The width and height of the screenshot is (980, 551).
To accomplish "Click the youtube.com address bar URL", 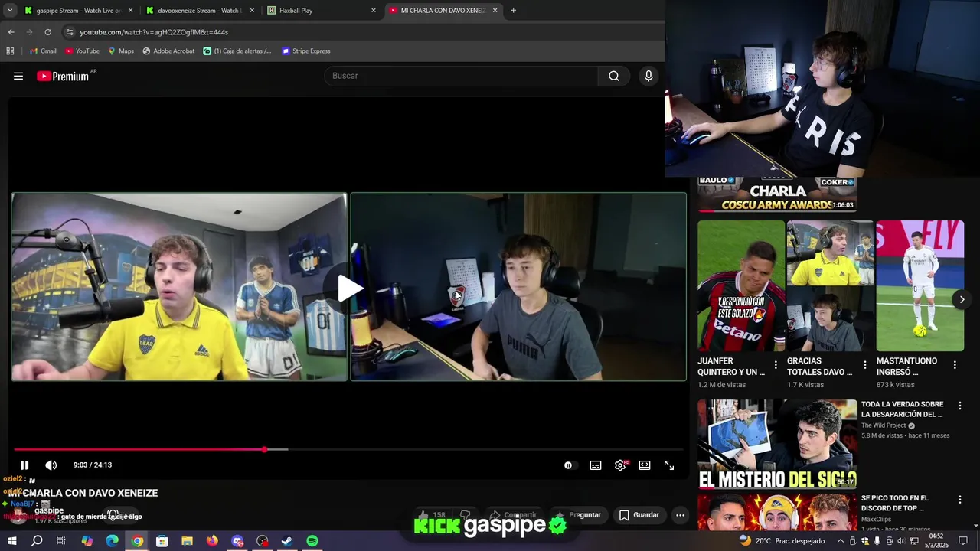I will (154, 32).
